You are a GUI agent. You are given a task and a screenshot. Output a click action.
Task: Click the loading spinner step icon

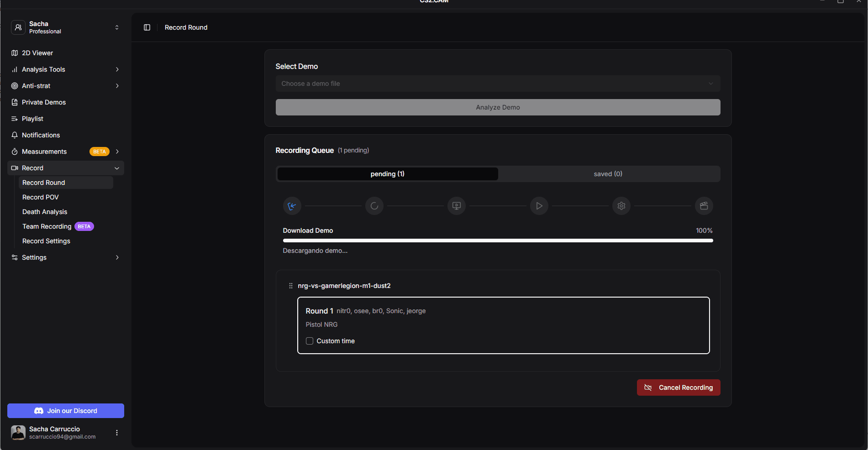[x=374, y=206]
